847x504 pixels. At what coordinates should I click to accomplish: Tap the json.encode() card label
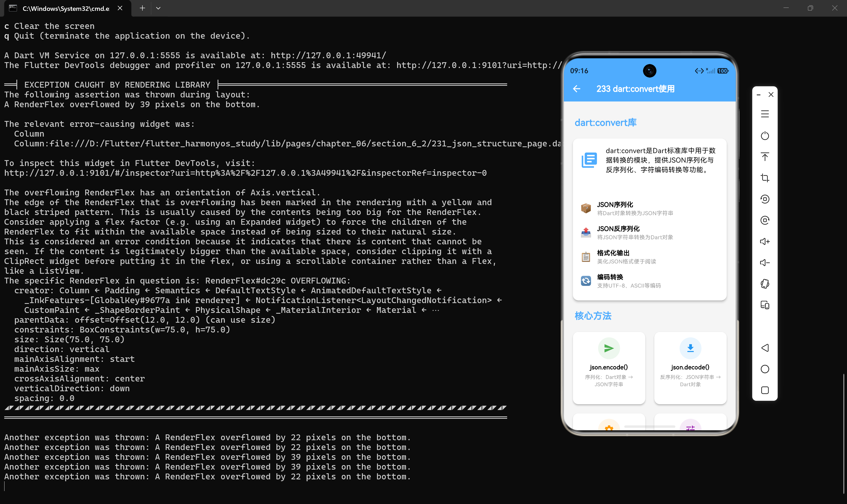coord(609,367)
